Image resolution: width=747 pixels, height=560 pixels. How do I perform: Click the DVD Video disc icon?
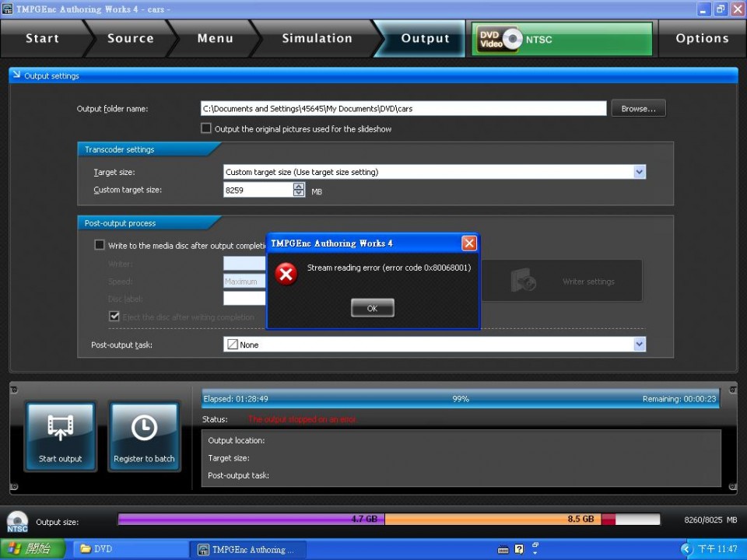point(500,39)
